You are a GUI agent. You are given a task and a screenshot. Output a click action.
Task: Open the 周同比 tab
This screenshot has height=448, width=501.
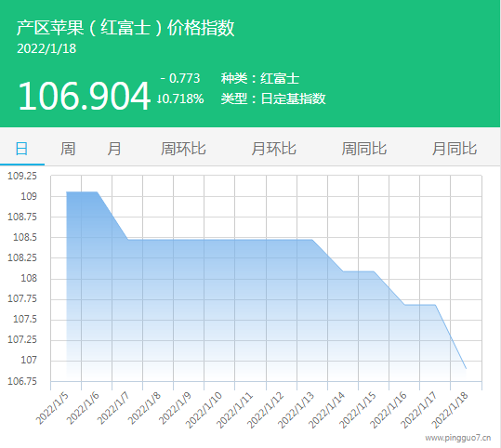click(x=364, y=149)
